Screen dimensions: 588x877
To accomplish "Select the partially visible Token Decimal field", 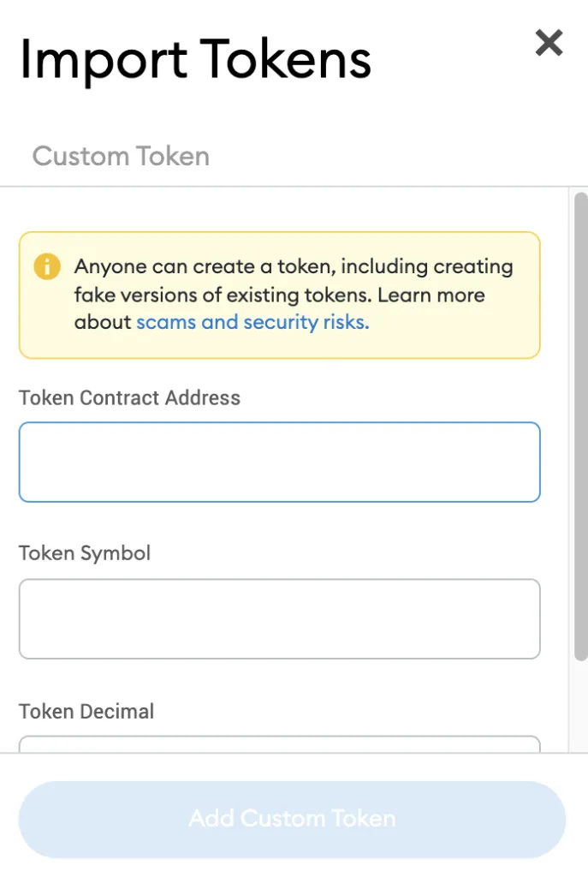I will [x=280, y=744].
